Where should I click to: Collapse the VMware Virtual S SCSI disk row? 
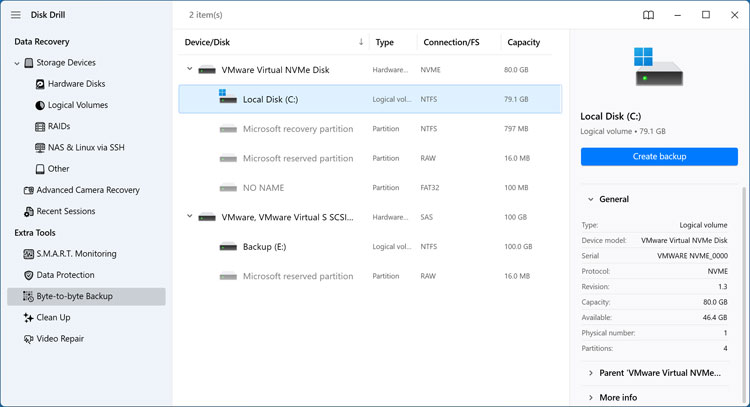(189, 217)
